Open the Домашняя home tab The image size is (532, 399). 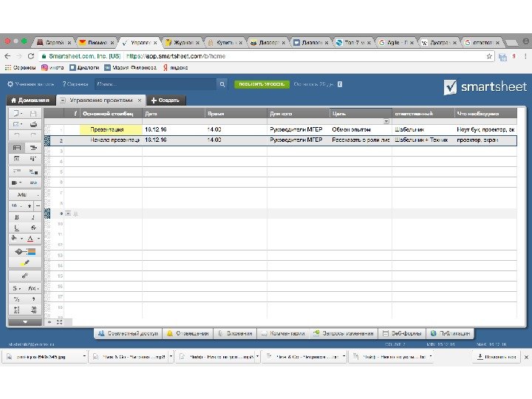30,100
